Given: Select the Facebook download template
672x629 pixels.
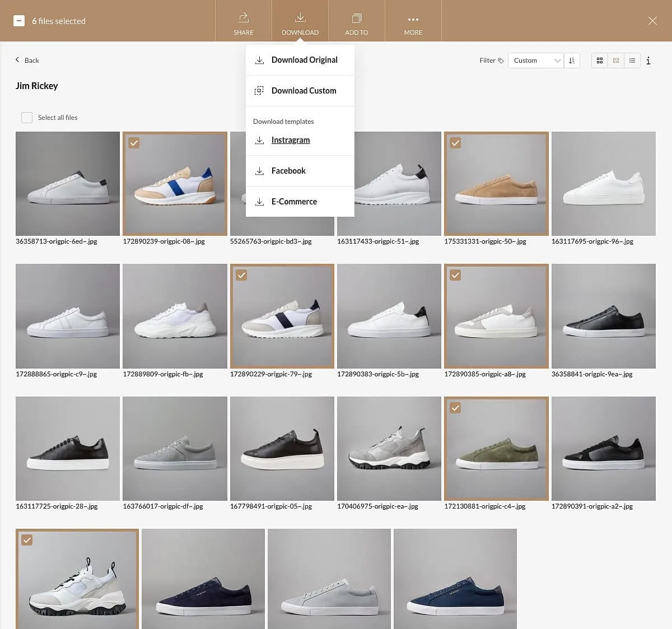Looking at the screenshot, I should [300, 171].
